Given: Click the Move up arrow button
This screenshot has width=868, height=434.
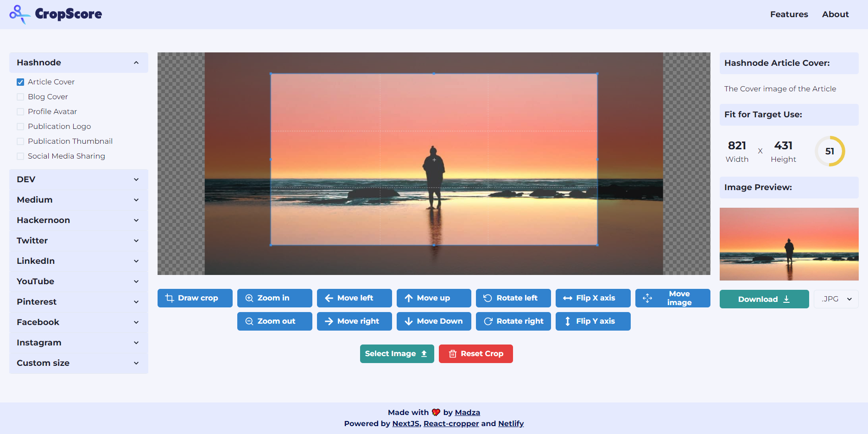Looking at the screenshot, I should click(x=434, y=298).
